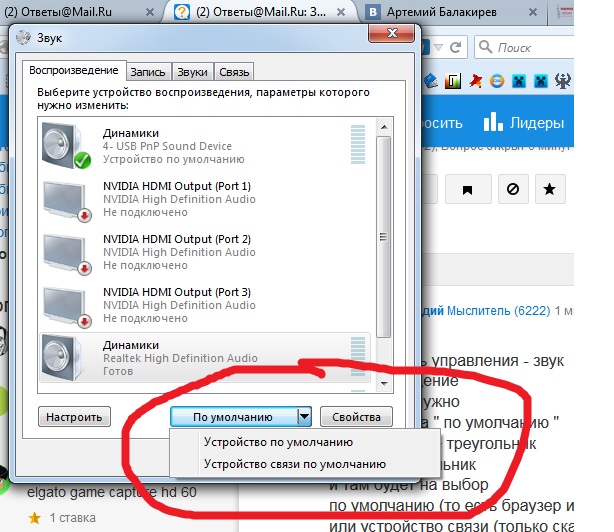Click the '1 ставка' text
This screenshot has width=614, height=532.
(72, 518)
